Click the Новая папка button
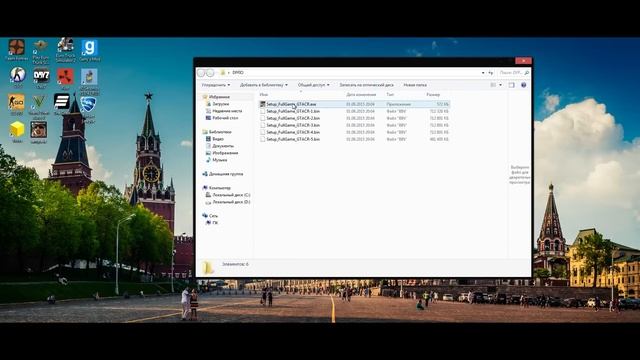The image size is (640, 360). pos(415,85)
